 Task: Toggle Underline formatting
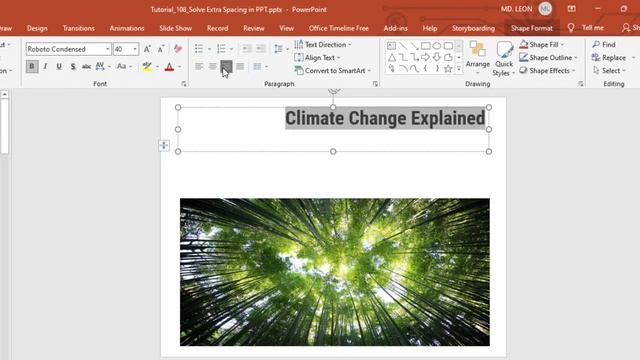coord(59,66)
